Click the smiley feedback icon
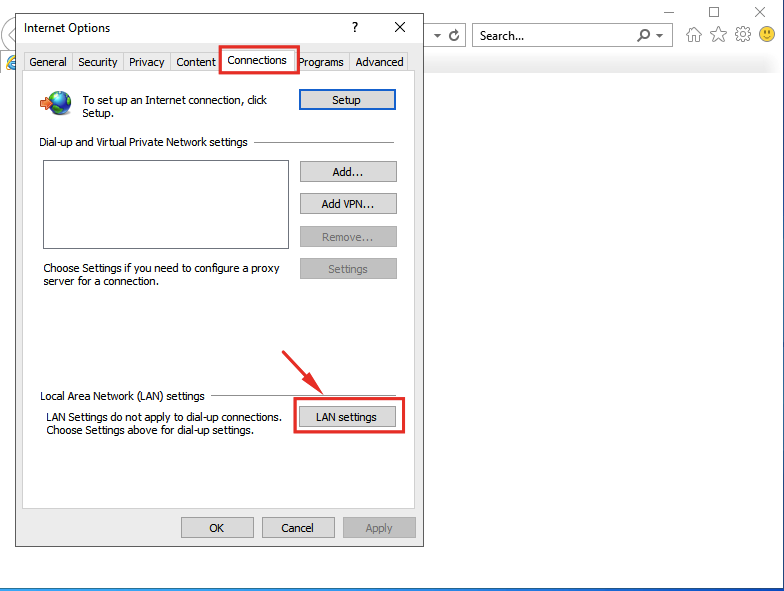Image resolution: width=784 pixels, height=591 pixels. 767,34
